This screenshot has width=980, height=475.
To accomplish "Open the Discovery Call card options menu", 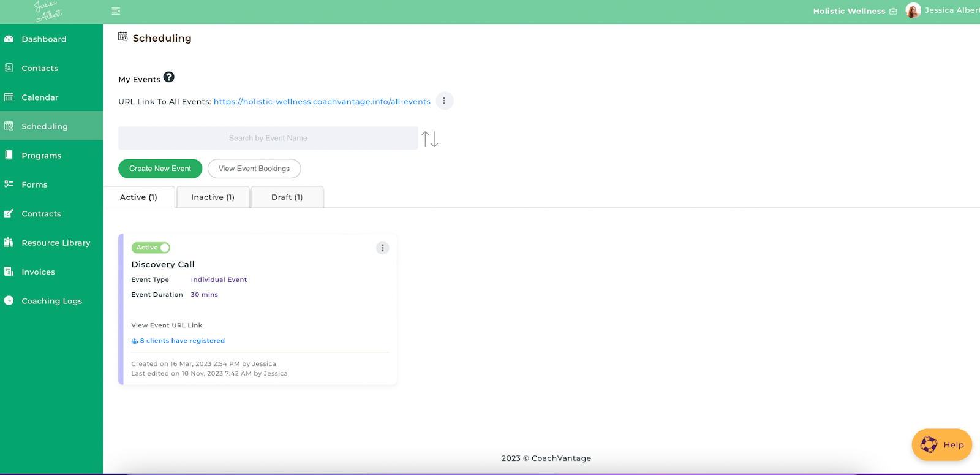I will [383, 248].
